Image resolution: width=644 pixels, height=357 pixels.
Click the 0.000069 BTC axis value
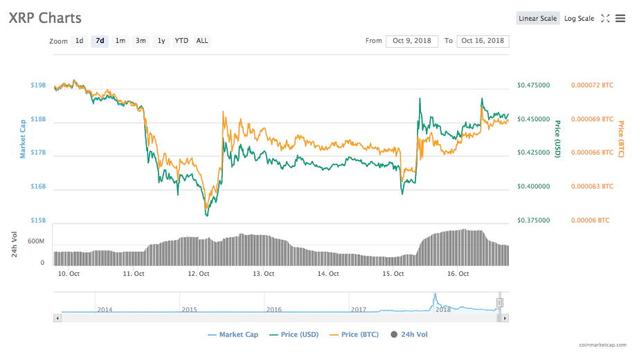tap(592, 119)
